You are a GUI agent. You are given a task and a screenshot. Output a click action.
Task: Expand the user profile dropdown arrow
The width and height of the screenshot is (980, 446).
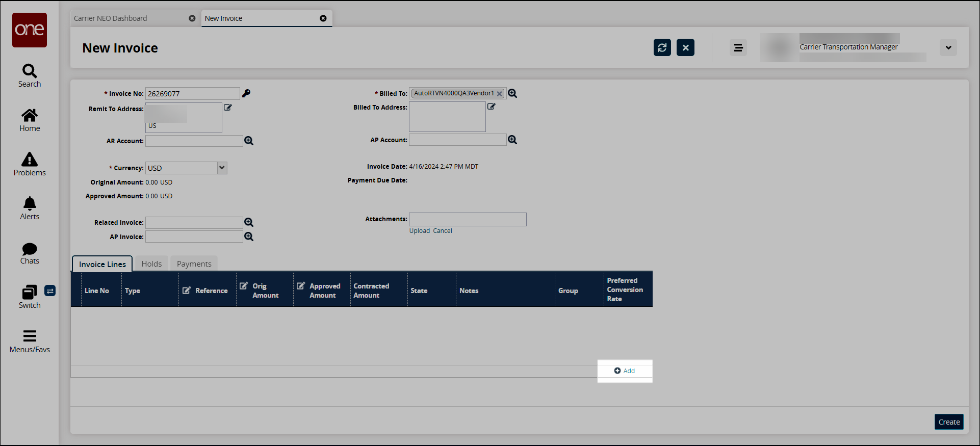coord(948,47)
